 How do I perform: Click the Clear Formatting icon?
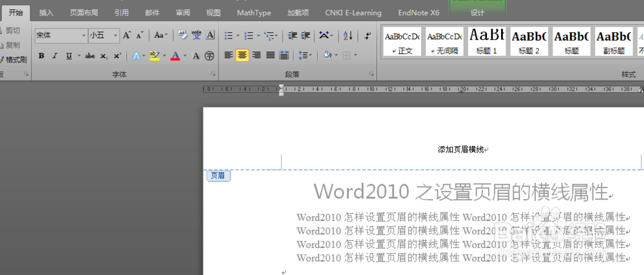click(183, 35)
